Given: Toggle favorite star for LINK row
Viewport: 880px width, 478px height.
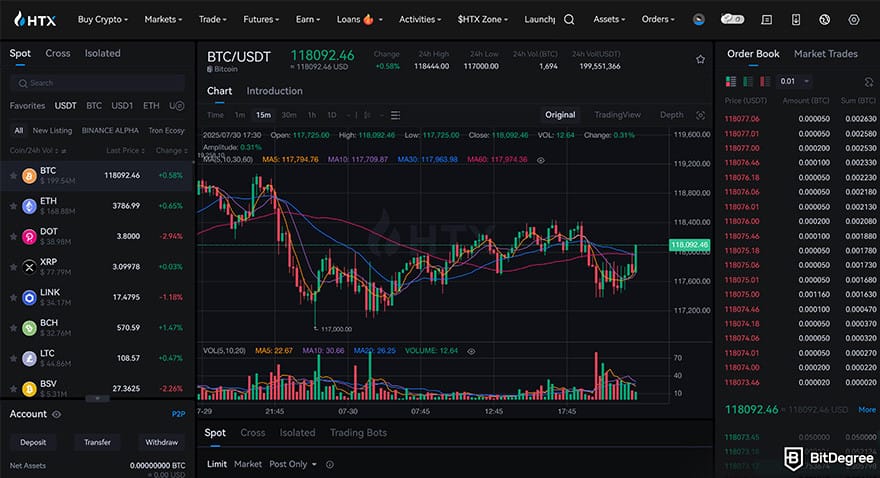Looking at the screenshot, I should click(x=13, y=297).
